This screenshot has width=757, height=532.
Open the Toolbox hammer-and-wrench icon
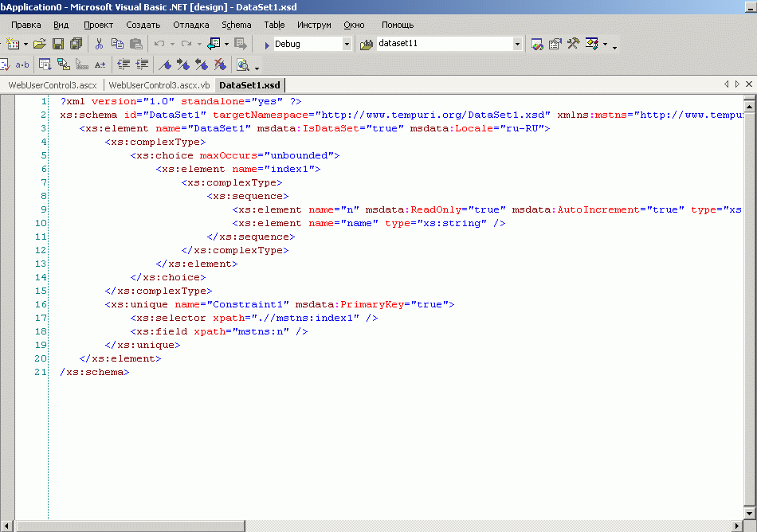coord(573,44)
